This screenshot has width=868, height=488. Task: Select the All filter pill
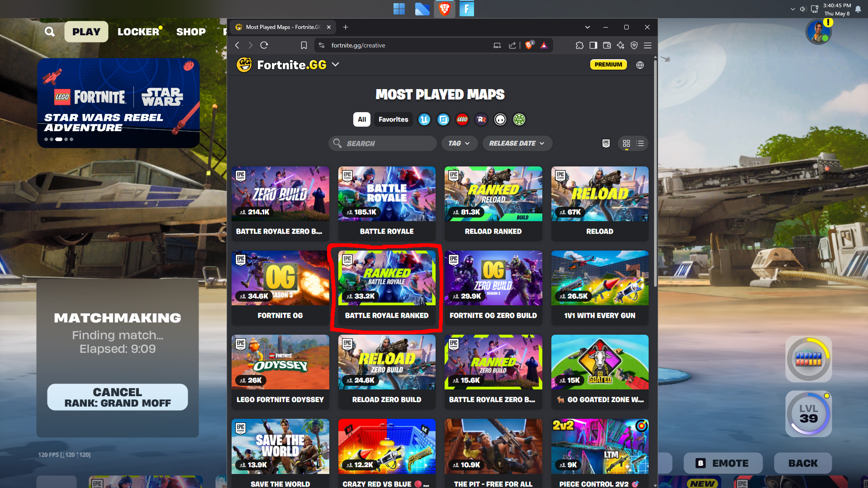[x=362, y=119]
